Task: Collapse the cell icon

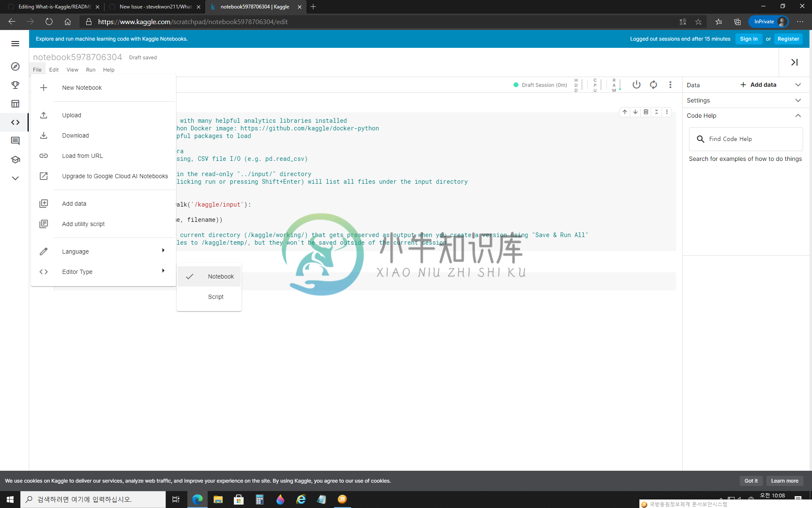Action: tap(656, 112)
